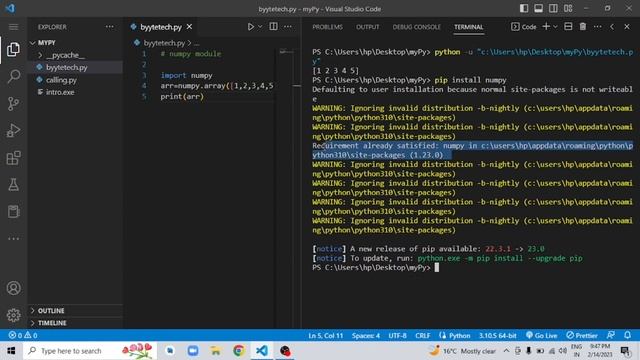This screenshot has height=360, width=640.
Task: Split the terminal panel
Action: click(x=568, y=27)
